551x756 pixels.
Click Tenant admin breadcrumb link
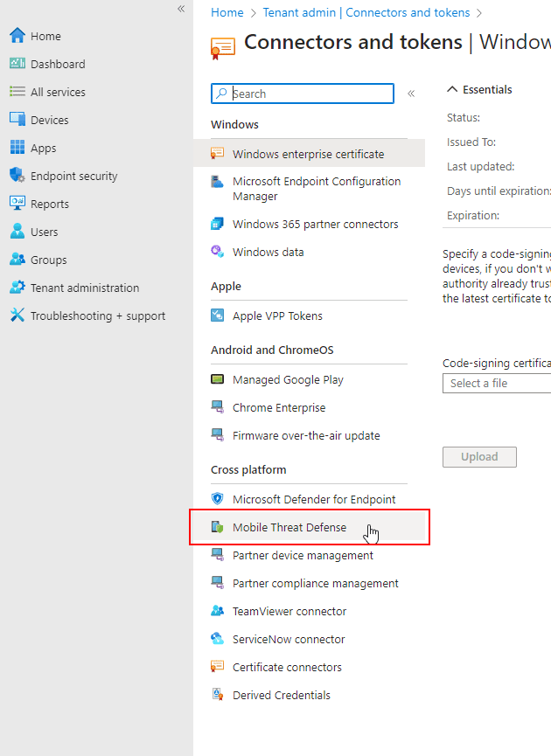pyautogui.click(x=366, y=12)
